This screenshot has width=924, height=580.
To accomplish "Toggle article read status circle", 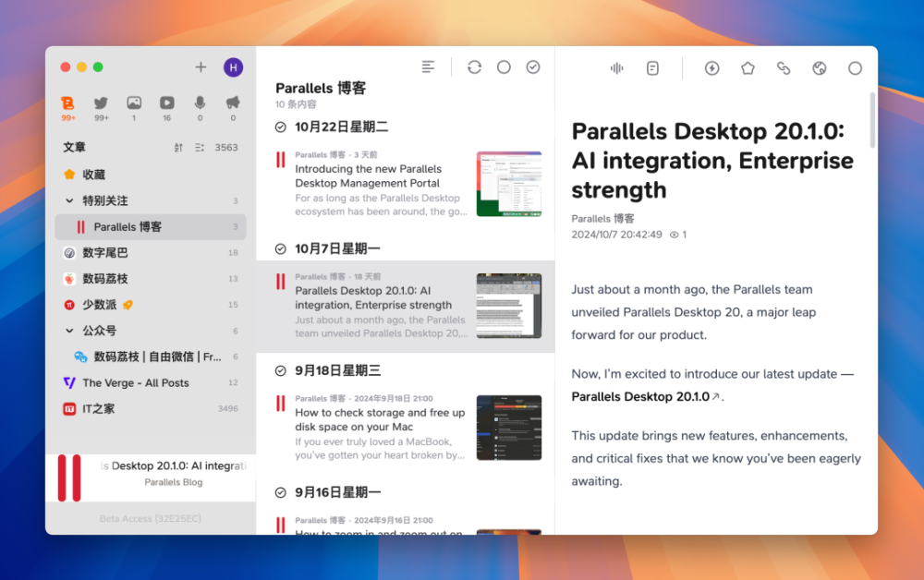I will [x=855, y=68].
